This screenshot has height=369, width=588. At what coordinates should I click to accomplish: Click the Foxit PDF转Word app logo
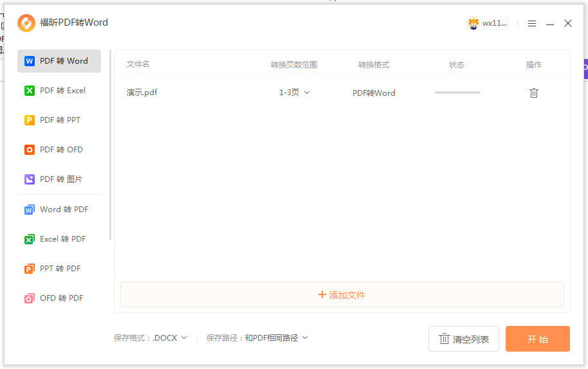coord(26,23)
